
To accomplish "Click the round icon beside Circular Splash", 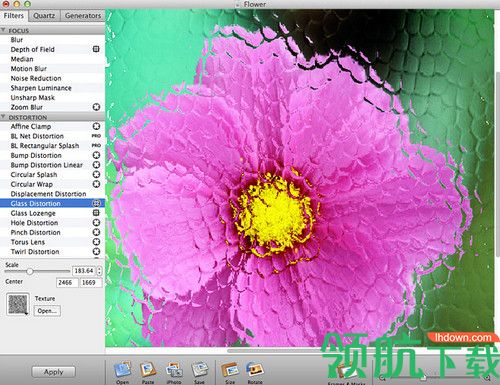I will (x=96, y=175).
